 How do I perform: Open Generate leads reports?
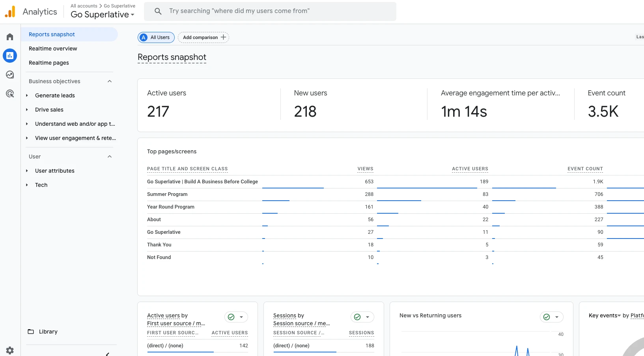55,95
